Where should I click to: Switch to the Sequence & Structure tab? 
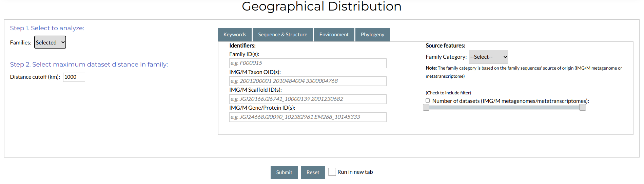point(282,35)
